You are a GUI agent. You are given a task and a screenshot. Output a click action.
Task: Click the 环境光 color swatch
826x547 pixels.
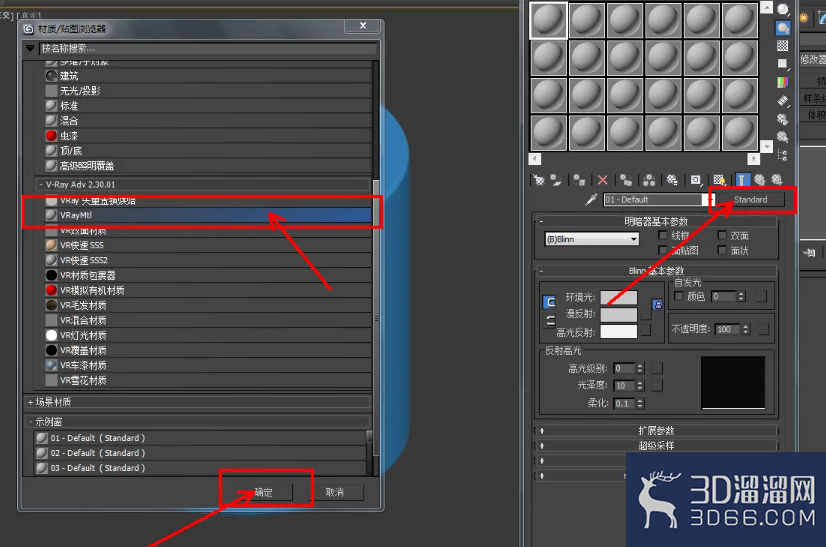pyautogui.click(x=619, y=298)
